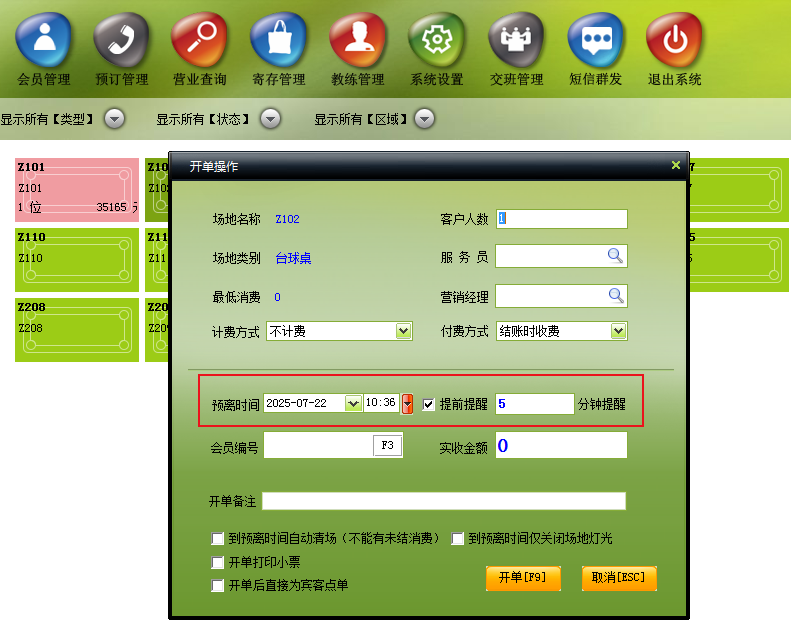This screenshot has height=623, width=791.
Task: Expand 显示所有【区域】 filter dropdown
Action: [424, 119]
